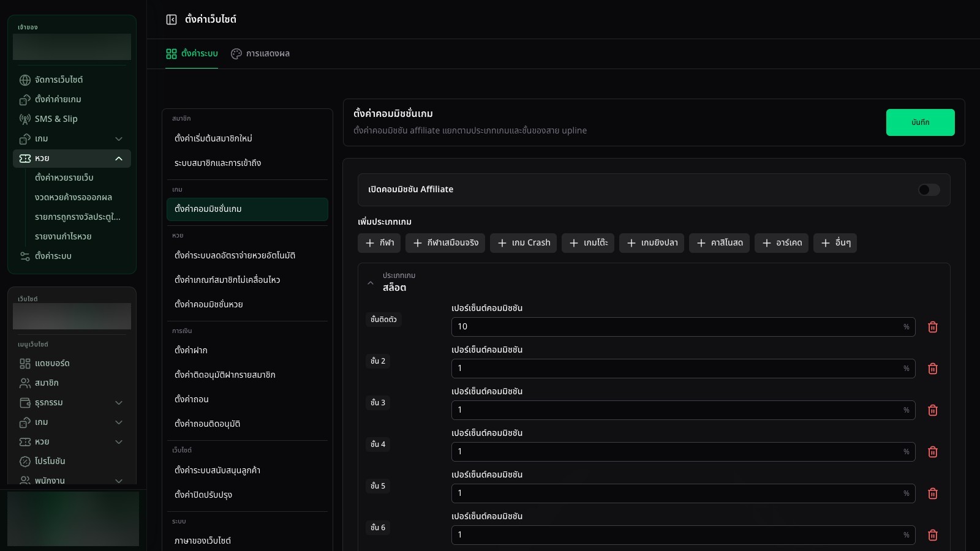
Task: Click ชั้นติดตัว commission percent field
Action: tap(683, 327)
